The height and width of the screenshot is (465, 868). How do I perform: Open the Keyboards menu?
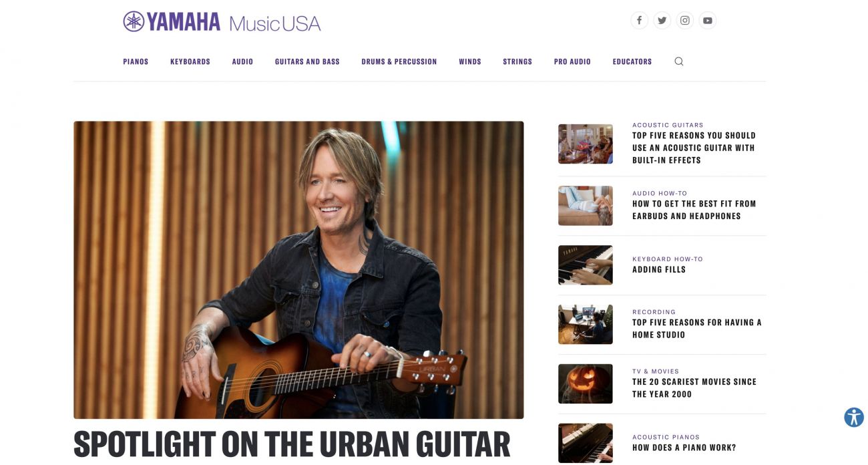190,61
